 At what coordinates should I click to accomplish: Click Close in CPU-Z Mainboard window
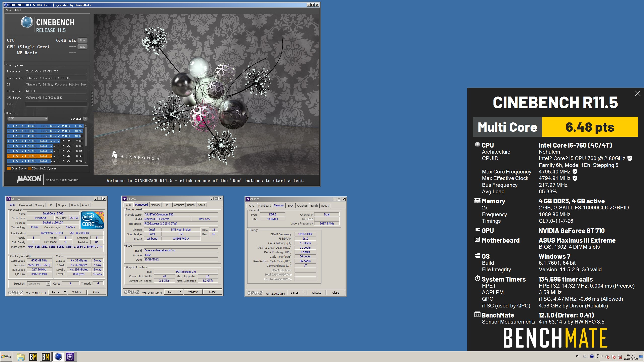212,292
